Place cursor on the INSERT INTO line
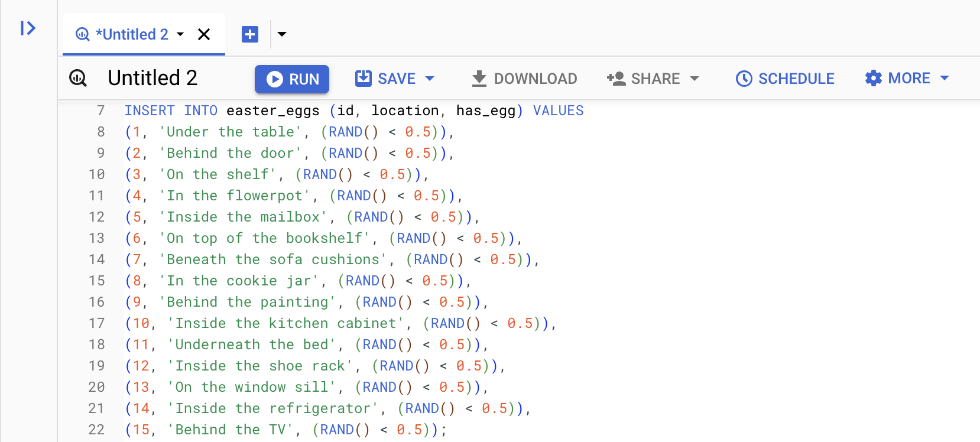Image resolution: width=980 pixels, height=442 pixels. 353,110
